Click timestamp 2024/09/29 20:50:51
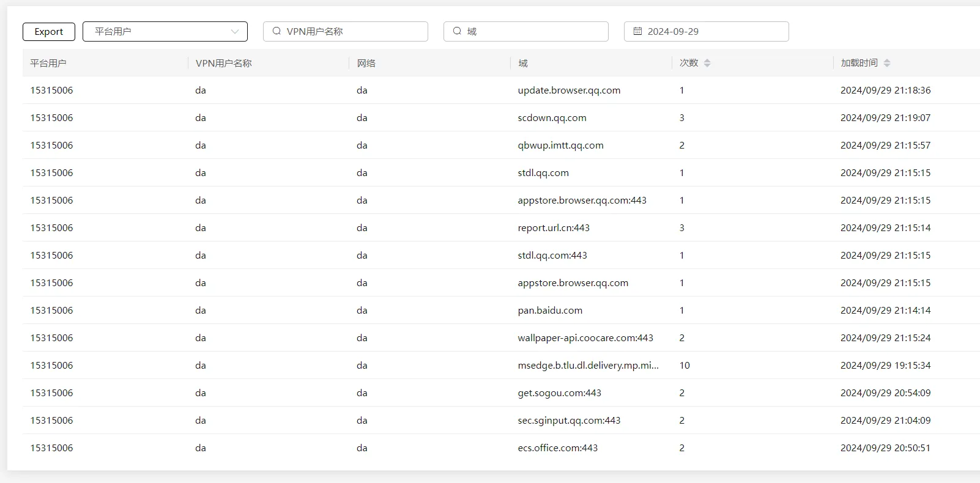 [x=885, y=448]
